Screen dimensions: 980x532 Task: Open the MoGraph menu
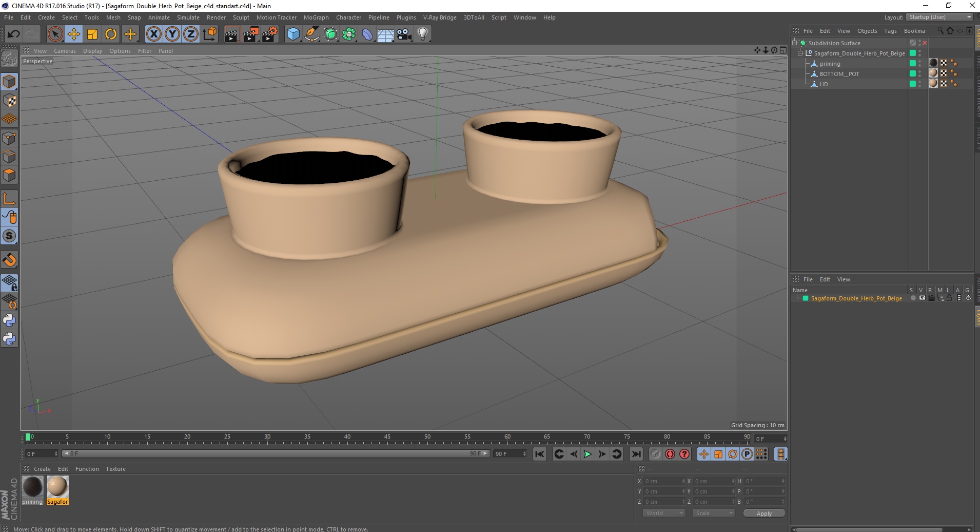(x=316, y=17)
